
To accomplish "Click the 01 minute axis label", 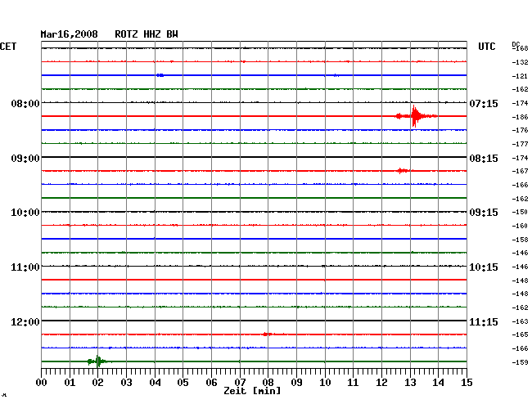I will 70,383.
